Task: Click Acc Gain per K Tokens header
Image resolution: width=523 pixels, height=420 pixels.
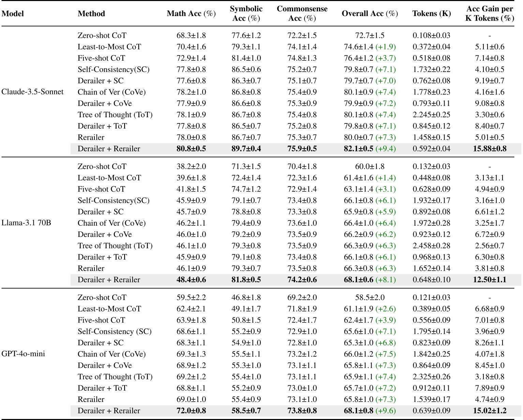Action: tap(489, 14)
